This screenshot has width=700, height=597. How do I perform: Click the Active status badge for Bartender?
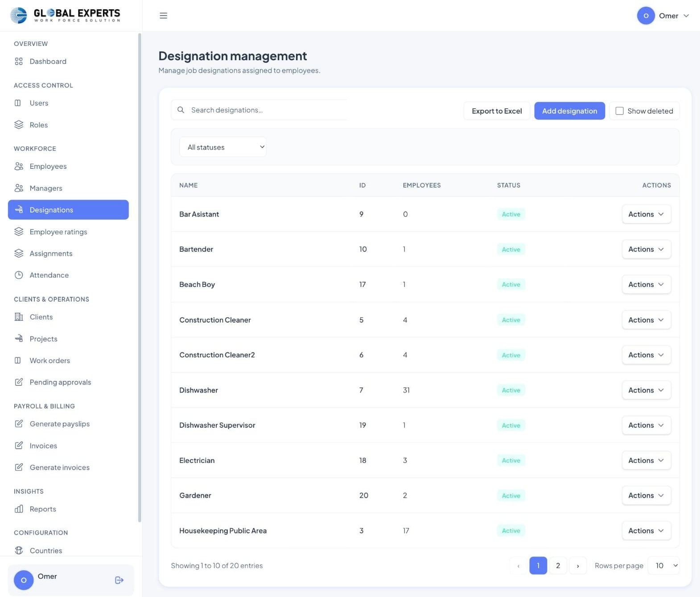coord(511,249)
